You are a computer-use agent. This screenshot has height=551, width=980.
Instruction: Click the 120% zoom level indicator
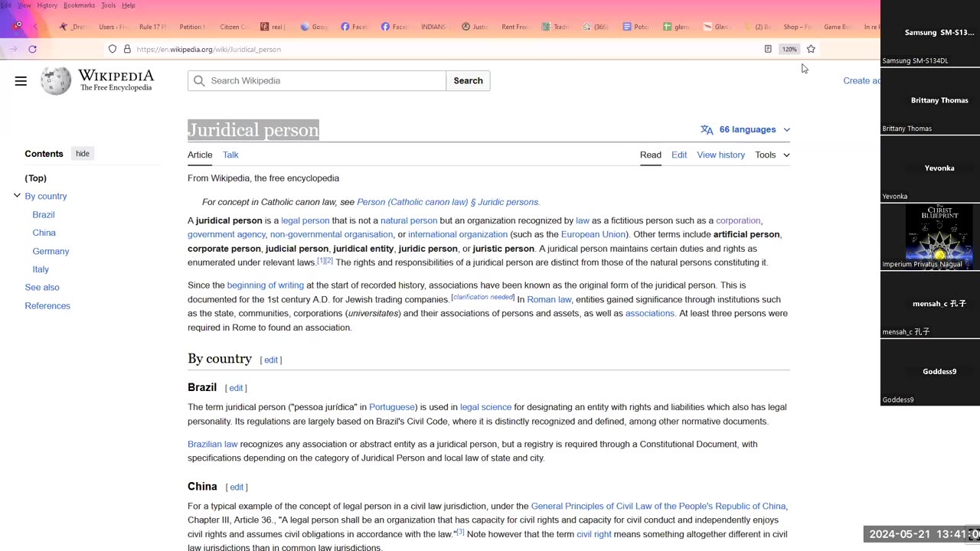(x=789, y=49)
